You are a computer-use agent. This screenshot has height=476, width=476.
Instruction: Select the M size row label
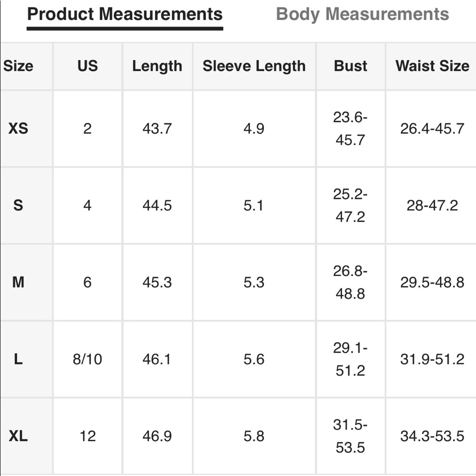click(x=18, y=282)
